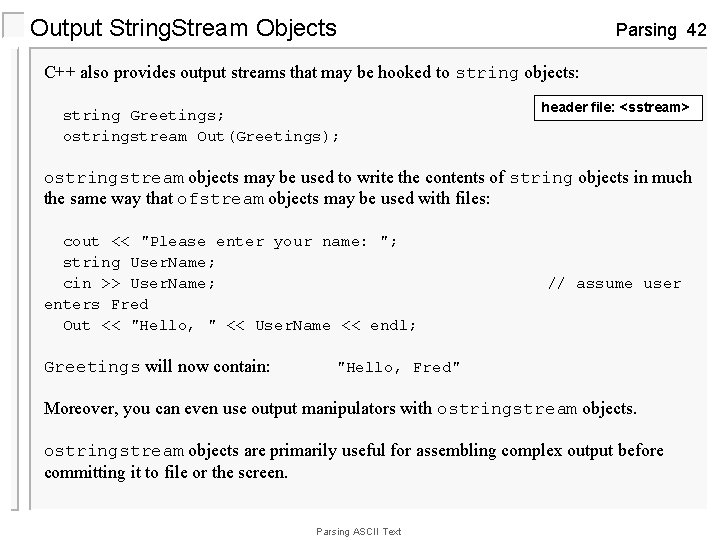Click the "header file: <sstream>" callout box

[615, 107]
